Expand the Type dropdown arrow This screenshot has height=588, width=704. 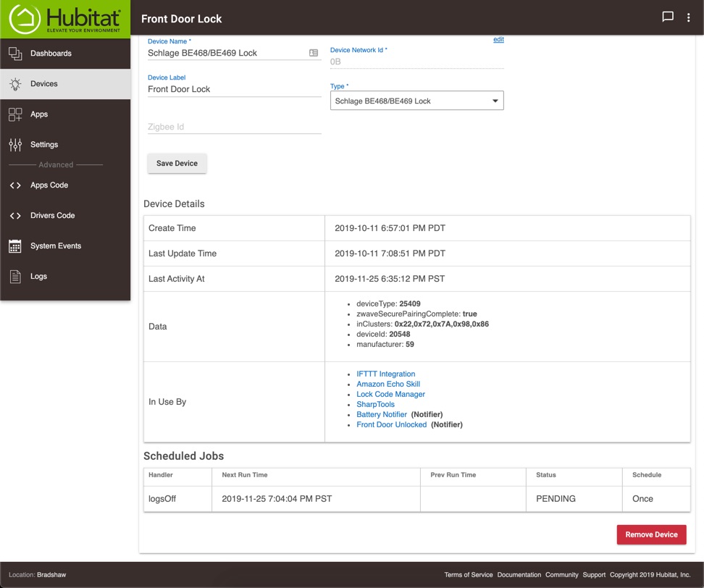pos(495,101)
